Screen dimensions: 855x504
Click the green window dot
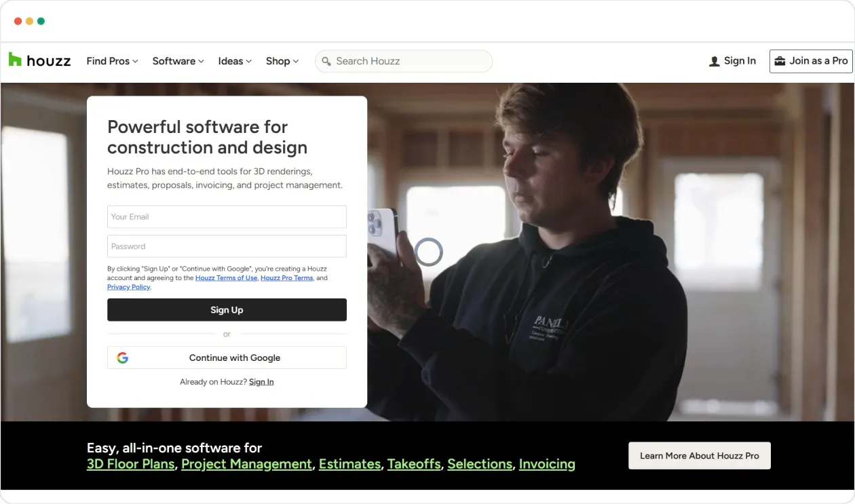41,21
